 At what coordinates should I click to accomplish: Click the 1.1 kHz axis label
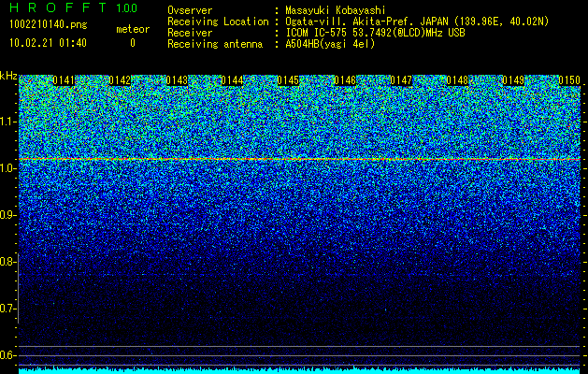point(8,122)
